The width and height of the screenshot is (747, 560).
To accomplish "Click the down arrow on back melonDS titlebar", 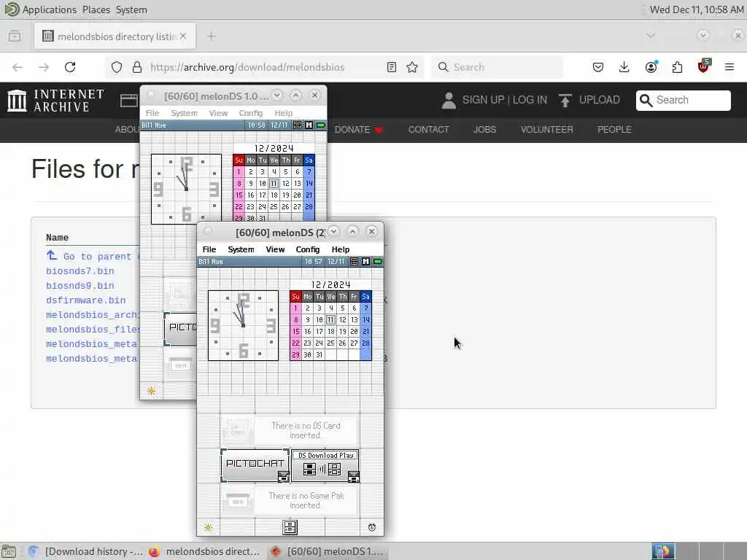I will [x=276, y=96].
